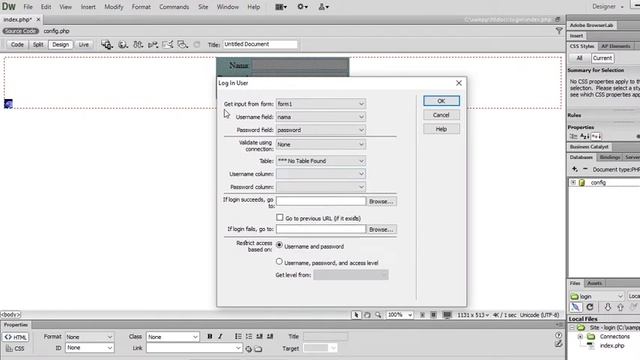Switch Properties panel to HTML mode
The height and width of the screenshot is (360, 640).
coord(16,337)
